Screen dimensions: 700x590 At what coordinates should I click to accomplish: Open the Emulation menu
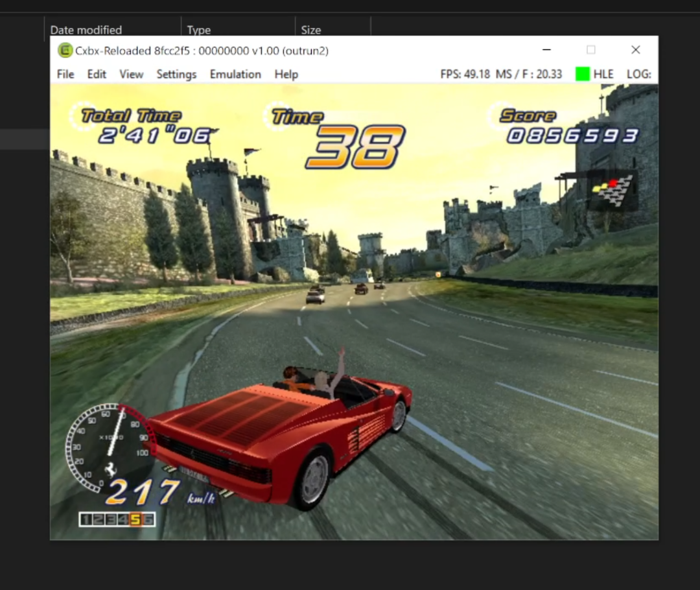(235, 74)
